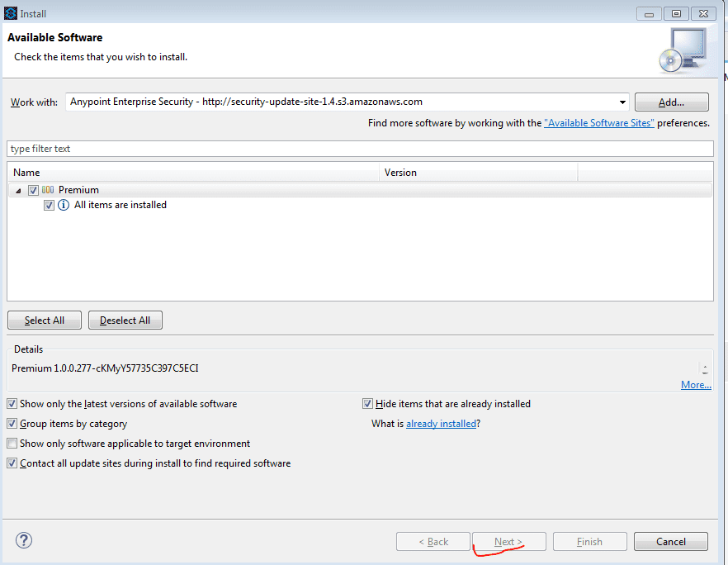Open the Work with site dropdown
This screenshot has height=565, width=728.
coord(622,102)
